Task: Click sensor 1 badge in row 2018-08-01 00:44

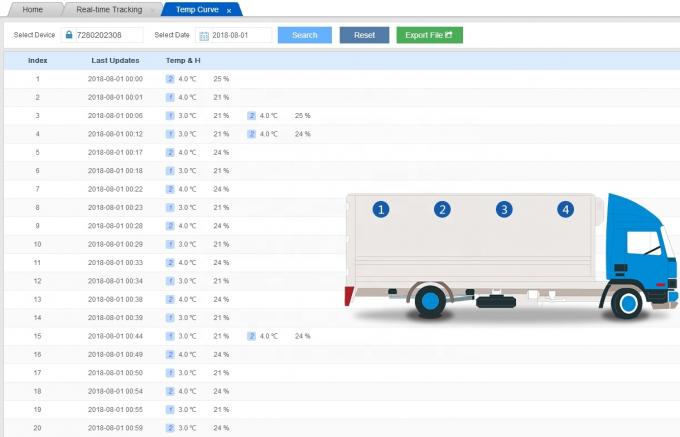Action: [x=170, y=336]
